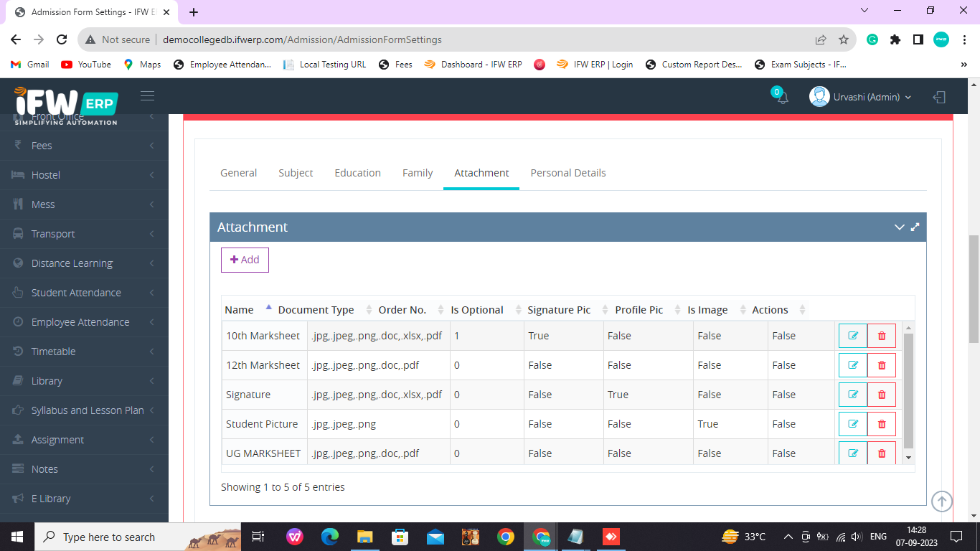The width and height of the screenshot is (980, 551).
Task: Expand the Transport sidebar menu
Action: pos(84,233)
